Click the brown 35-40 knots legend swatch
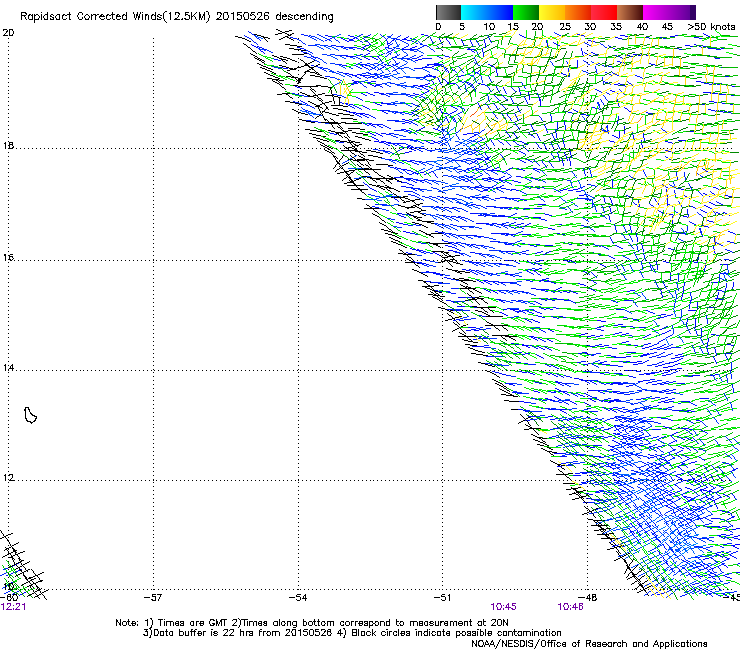The image size is (740, 650). click(630, 12)
